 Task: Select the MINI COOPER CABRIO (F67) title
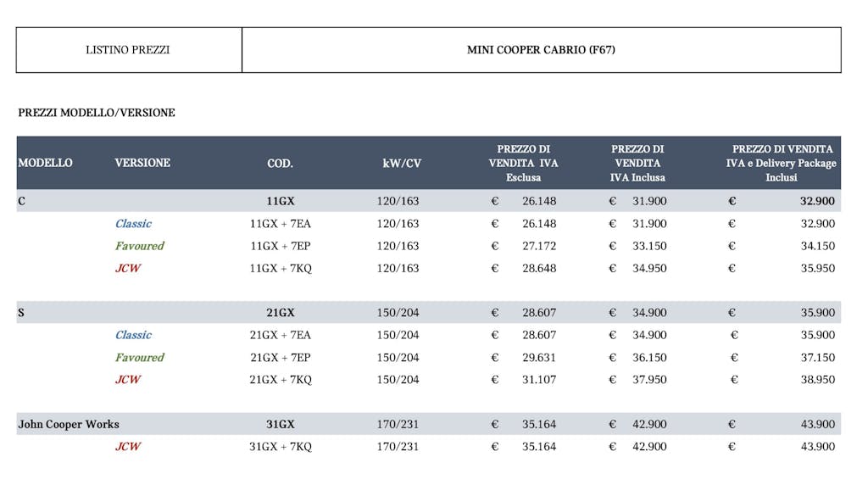541,50
